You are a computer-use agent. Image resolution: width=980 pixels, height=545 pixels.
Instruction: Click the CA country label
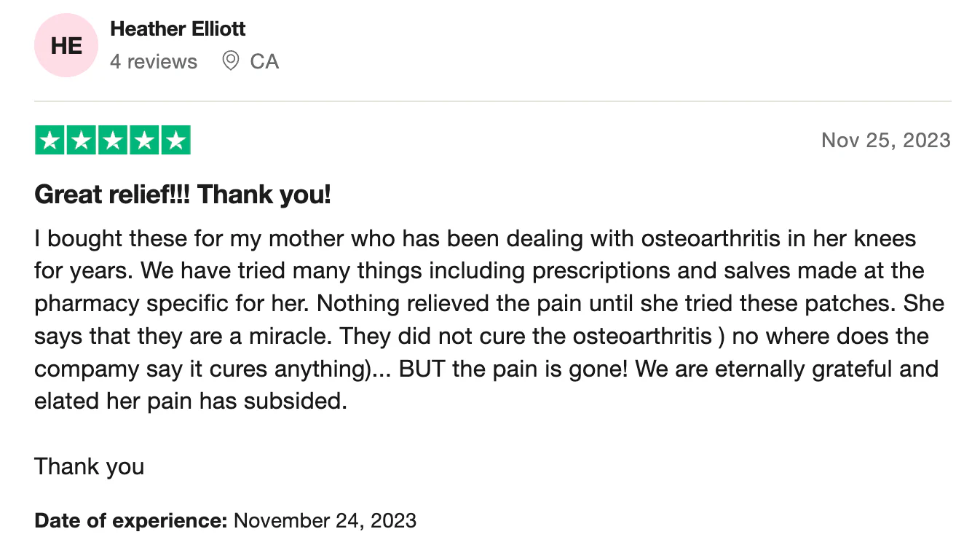[x=264, y=61]
